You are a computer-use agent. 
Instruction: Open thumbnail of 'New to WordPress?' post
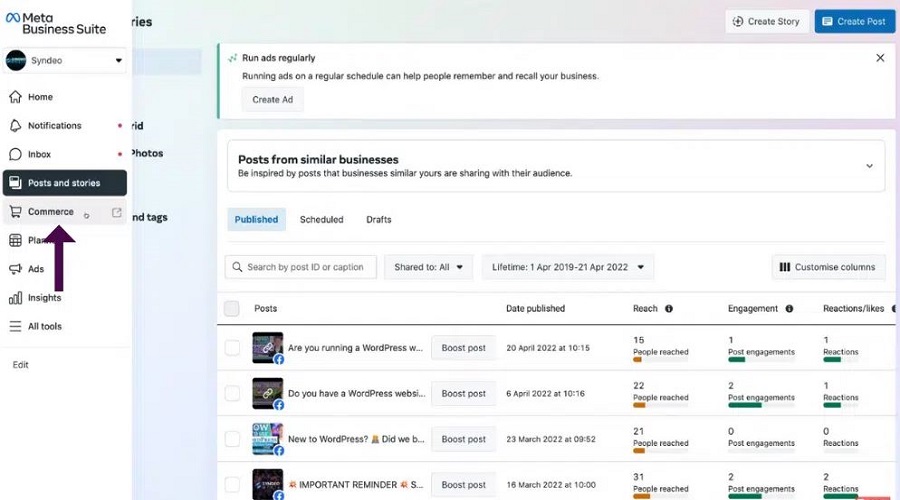[x=267, y=439]
